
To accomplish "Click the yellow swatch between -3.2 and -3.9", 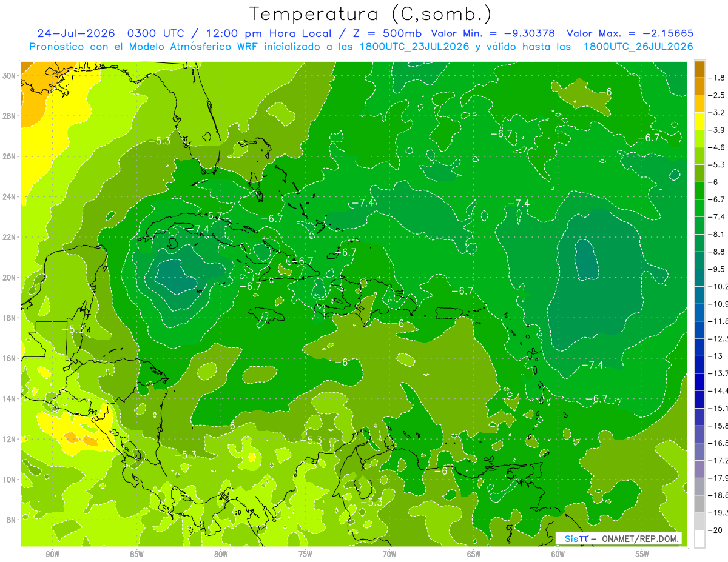I will click(x=699, y=121).
